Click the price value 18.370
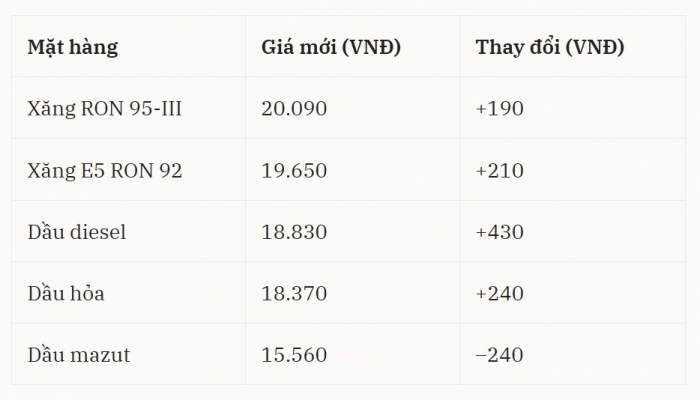The width and height of the screenshot is (700, 400). (294, 293)
